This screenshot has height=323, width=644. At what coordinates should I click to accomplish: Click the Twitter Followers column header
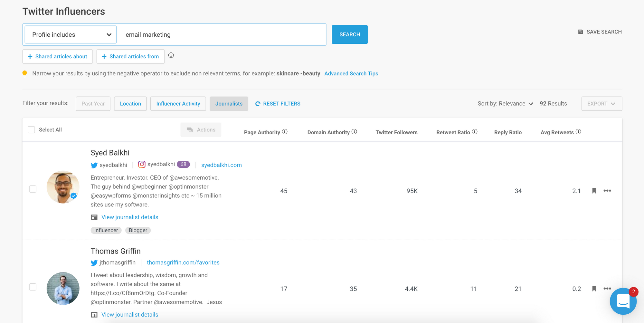click(x=396, y=132)
